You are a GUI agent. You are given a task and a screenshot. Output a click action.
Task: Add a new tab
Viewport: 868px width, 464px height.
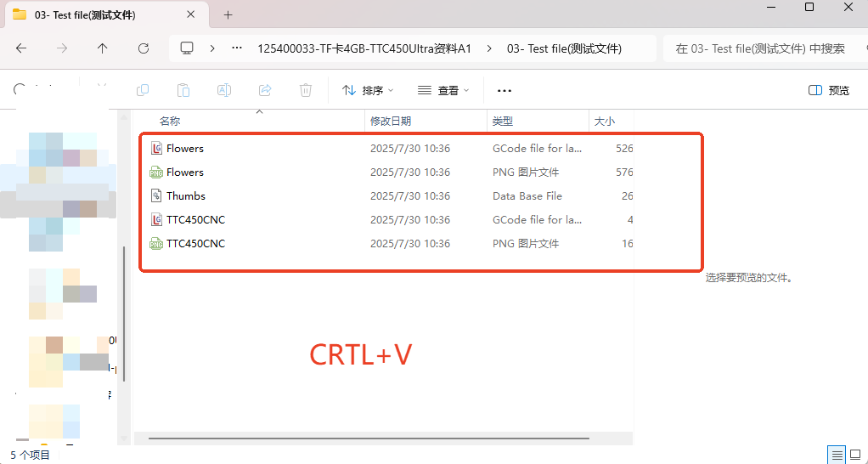click(x=228, y=15)
